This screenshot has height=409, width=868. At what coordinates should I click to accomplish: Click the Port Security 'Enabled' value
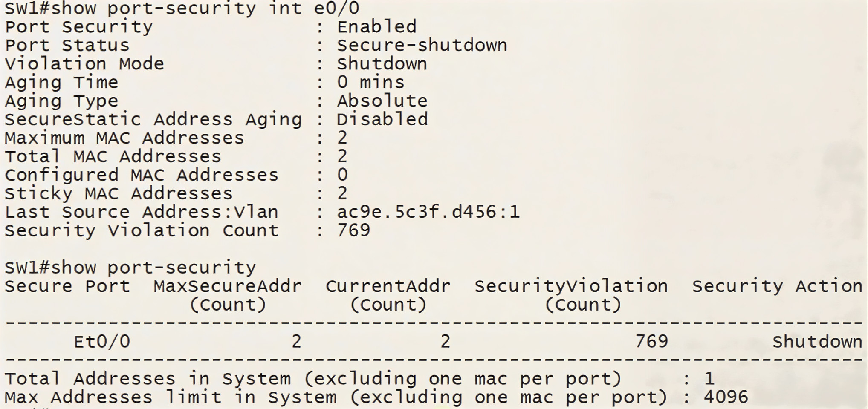(x=376, y=27)
